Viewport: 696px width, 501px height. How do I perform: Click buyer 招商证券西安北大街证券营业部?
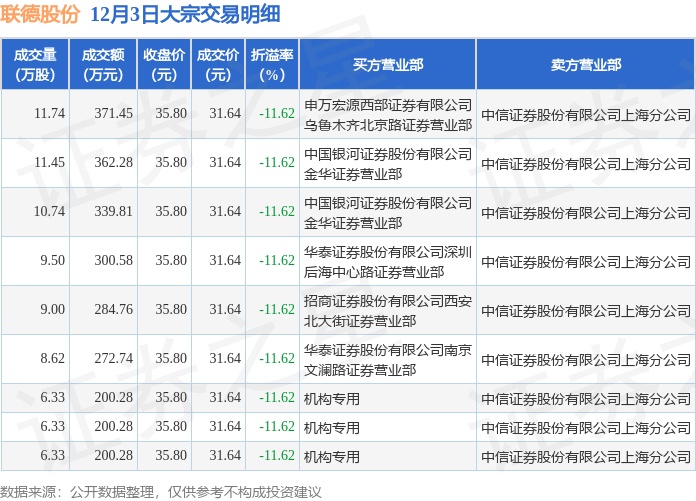point(388,311)
